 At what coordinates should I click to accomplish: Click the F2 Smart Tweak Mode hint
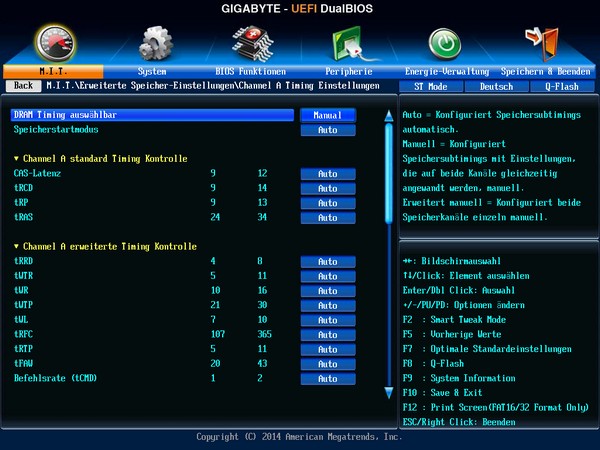point(454,320)
